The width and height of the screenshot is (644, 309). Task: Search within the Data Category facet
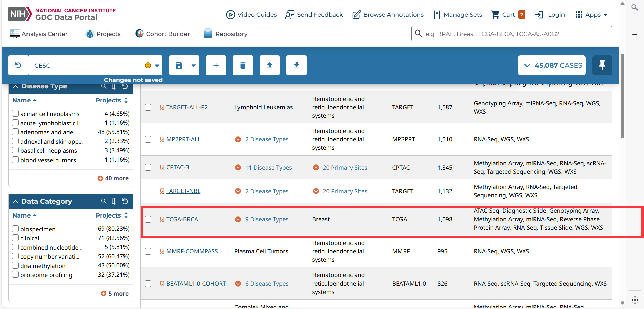104,201
